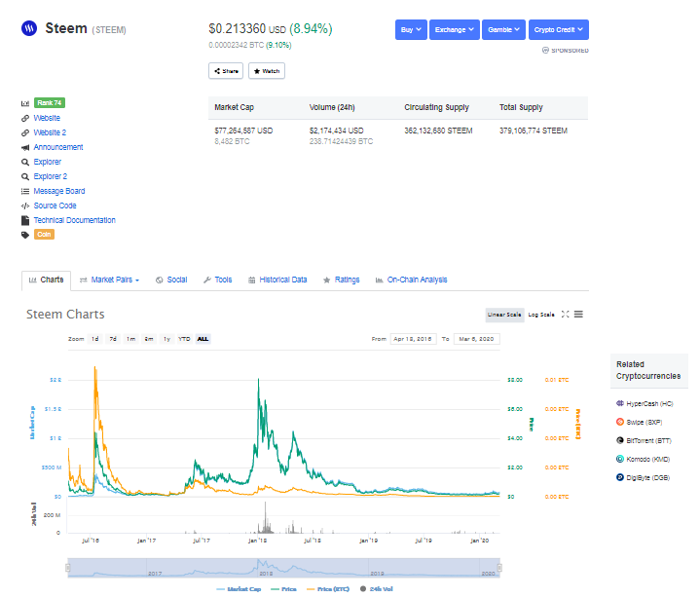The height and width of the screenshot is (598, 700).
Task: Click the magnifier icon beside Explorer
Action: (25, 162)
